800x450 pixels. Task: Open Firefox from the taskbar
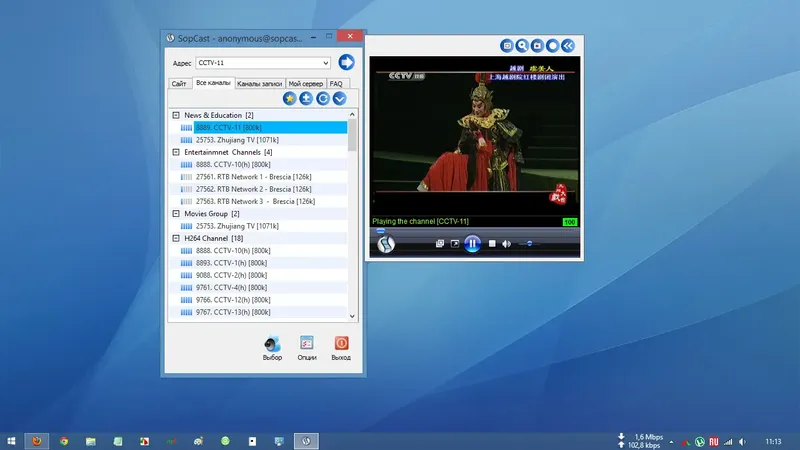click(x=37, y=441)
